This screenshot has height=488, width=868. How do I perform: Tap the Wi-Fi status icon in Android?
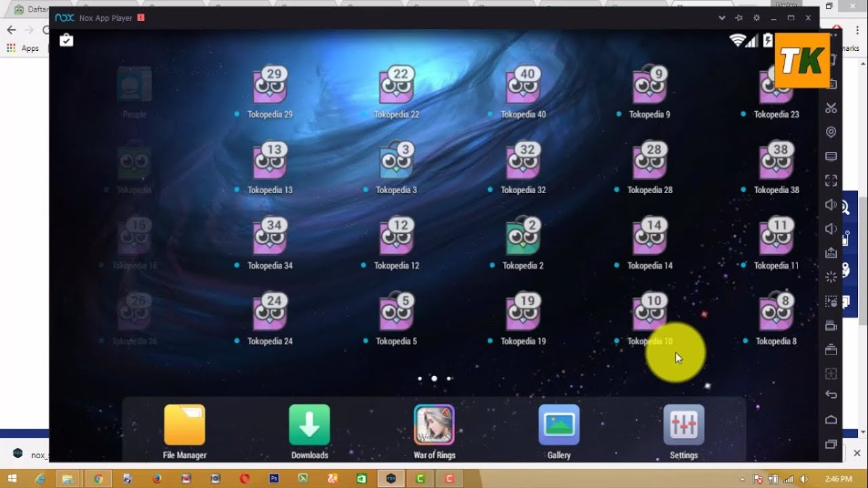click(736, 40)
